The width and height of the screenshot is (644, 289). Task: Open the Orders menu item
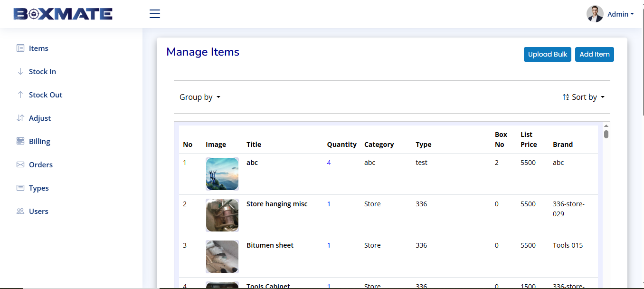pos(41,164)
